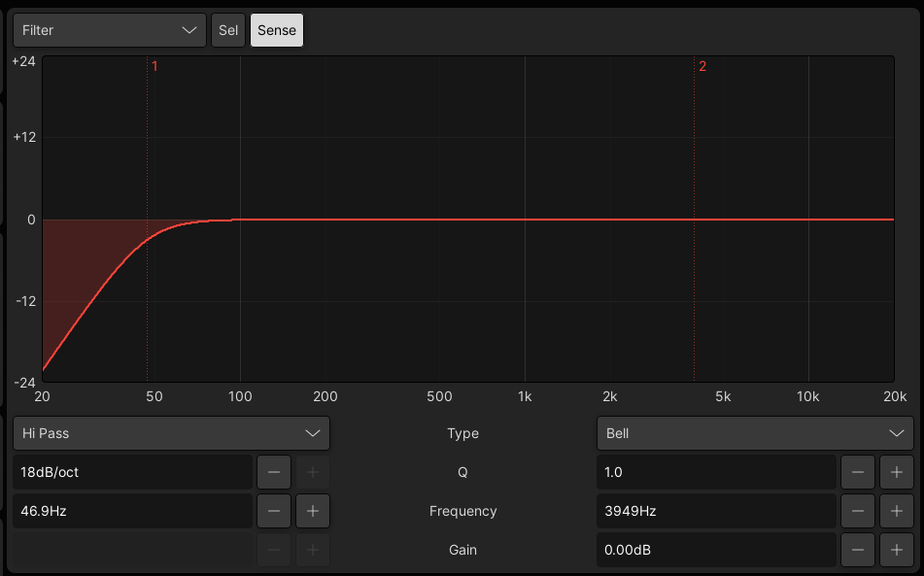The height and width of the screenshot is (576, 924).
Task: Increase the 46.9Hz frequency with plus button
Action: [312, 511]
